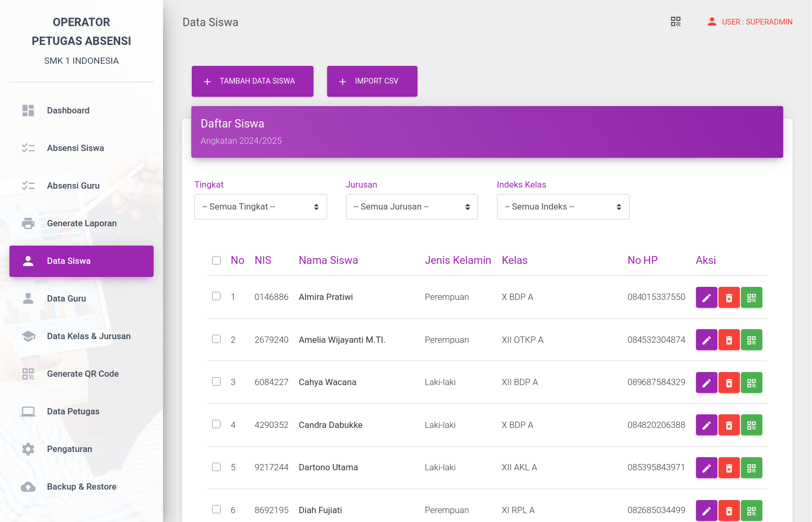Image resolution: width=812 pixels, height=522 pixels.
Task: Click the Daftar Siswa card heading
Action: pyautogui.click(x=233, y=123)
